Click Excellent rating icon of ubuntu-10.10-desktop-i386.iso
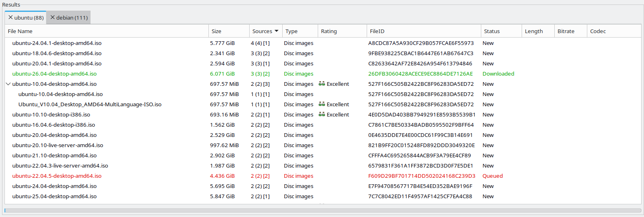This screenshot has height=217, width=644. [322, 114]
